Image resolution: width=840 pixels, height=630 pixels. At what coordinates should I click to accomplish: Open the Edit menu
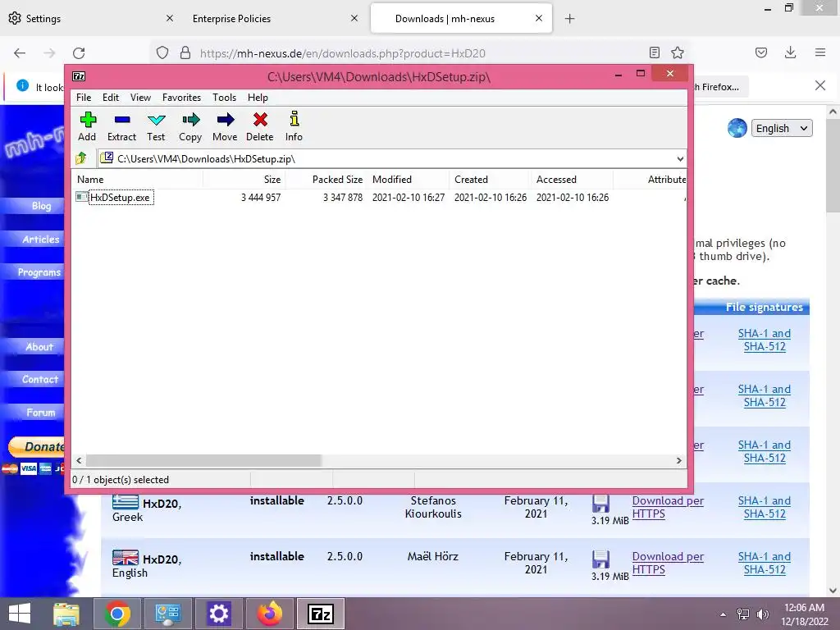111,98
